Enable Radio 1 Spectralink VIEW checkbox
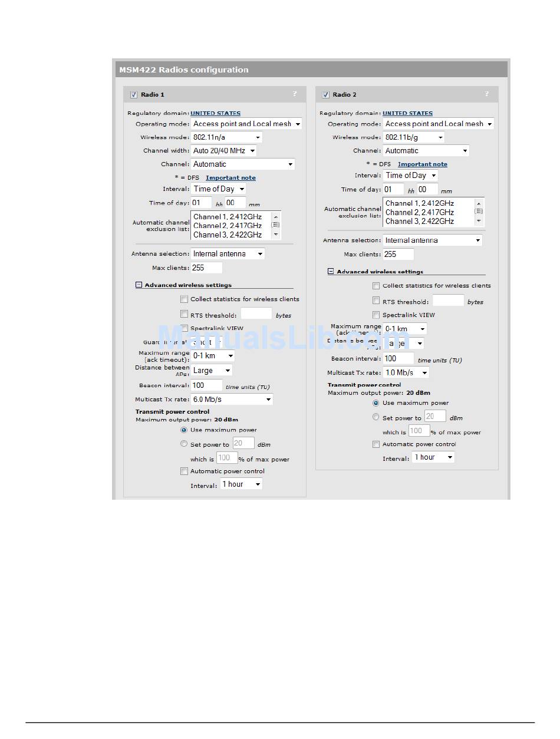The height and width of the screenshot is (739, 560). 185,328
